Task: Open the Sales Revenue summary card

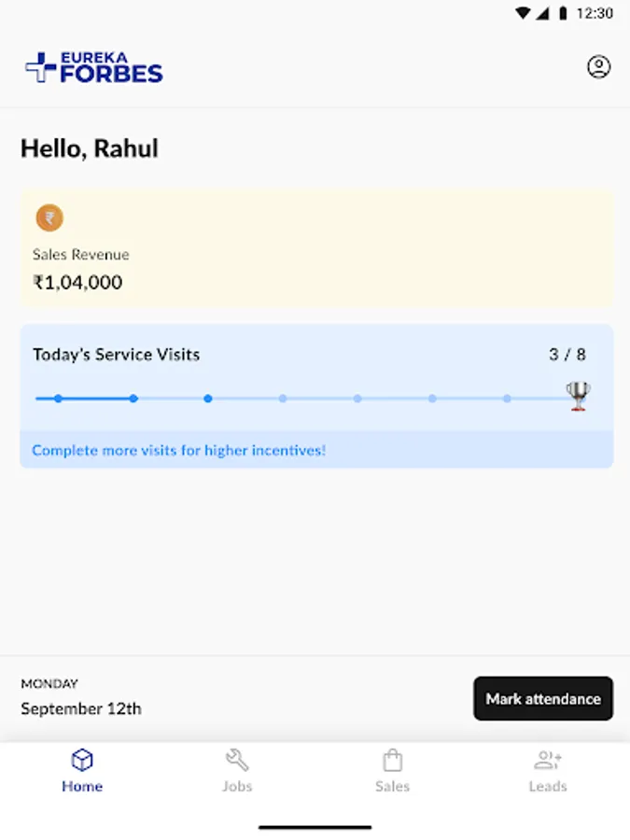Action: pos(315,249)
